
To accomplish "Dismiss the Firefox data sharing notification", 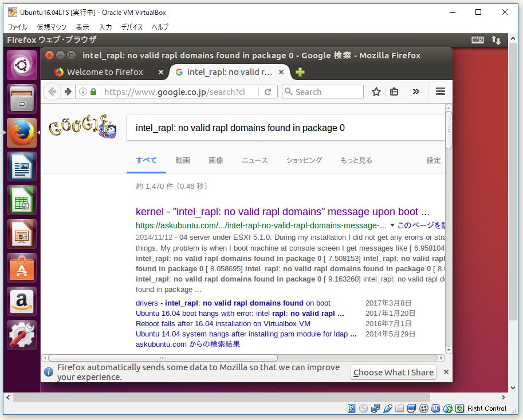I will click(446, 372).
